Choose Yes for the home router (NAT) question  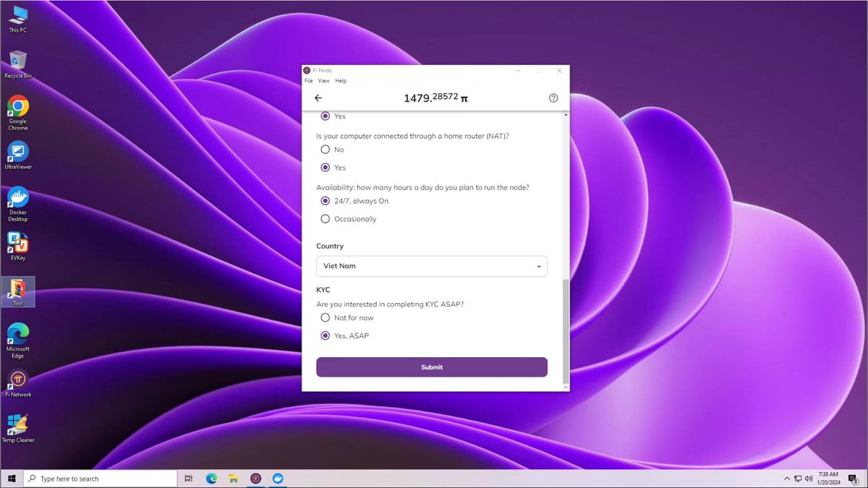[325, 168]
